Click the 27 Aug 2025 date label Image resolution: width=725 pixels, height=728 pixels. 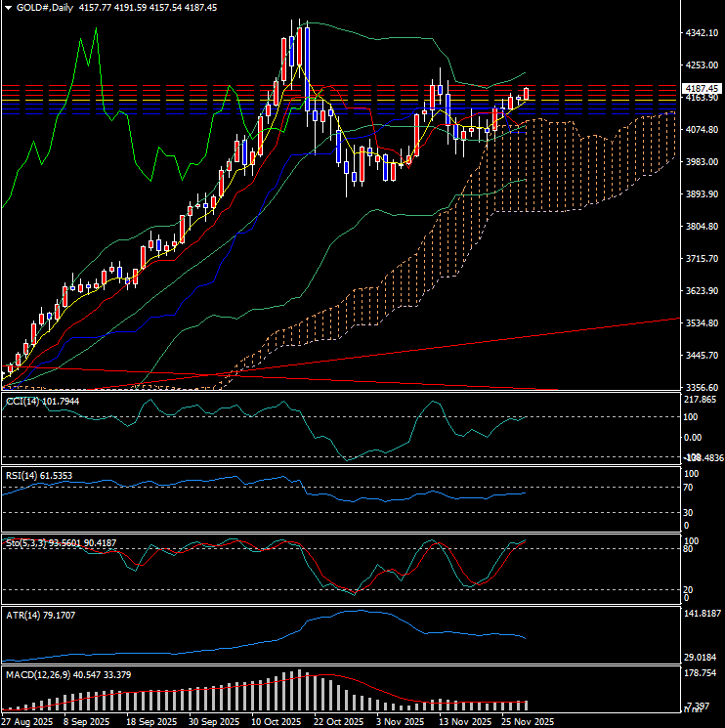click(x=29, y=721)
